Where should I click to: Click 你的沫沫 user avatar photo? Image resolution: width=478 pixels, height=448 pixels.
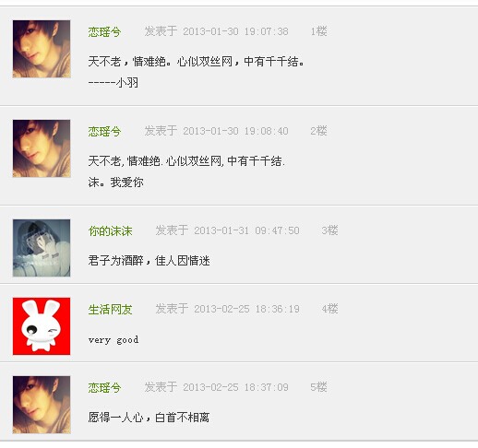(42, 248)
